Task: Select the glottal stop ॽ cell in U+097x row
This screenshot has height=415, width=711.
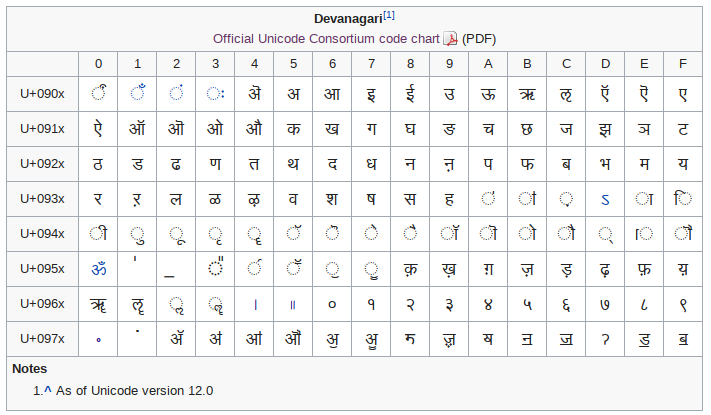Action: tap(605, 338)
